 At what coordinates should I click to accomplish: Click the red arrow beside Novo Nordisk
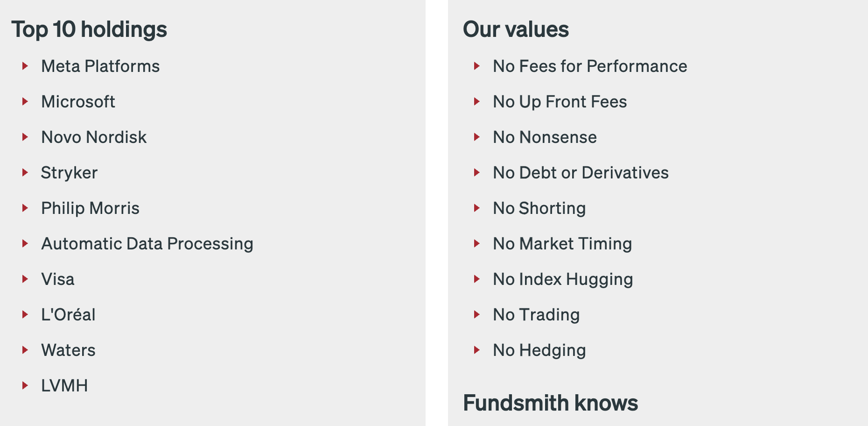25,137
